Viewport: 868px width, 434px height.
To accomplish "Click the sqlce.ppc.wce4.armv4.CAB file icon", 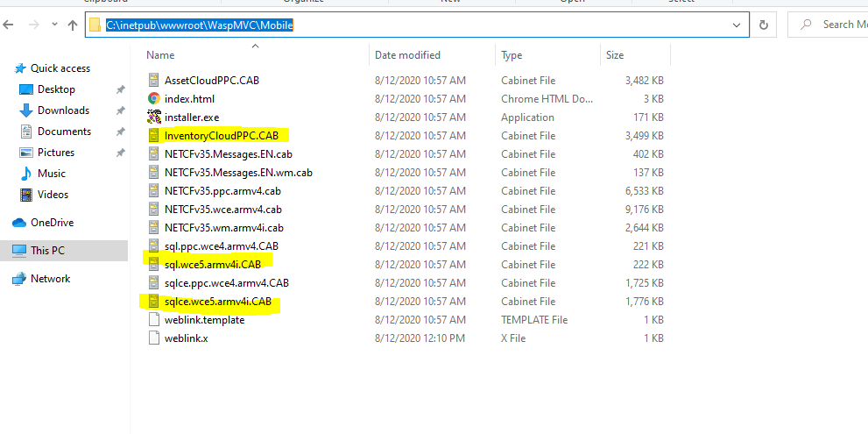I will 154,282.
